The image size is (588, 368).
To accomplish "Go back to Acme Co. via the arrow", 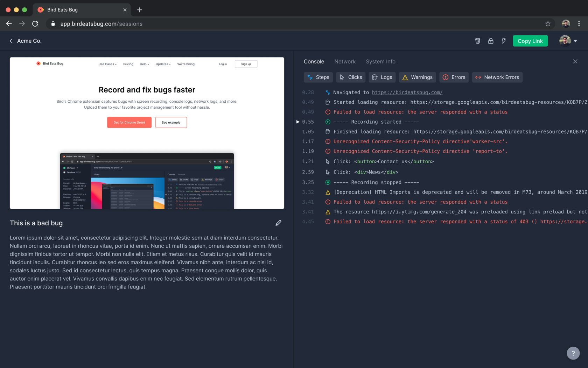I will (x=11, y=41).
